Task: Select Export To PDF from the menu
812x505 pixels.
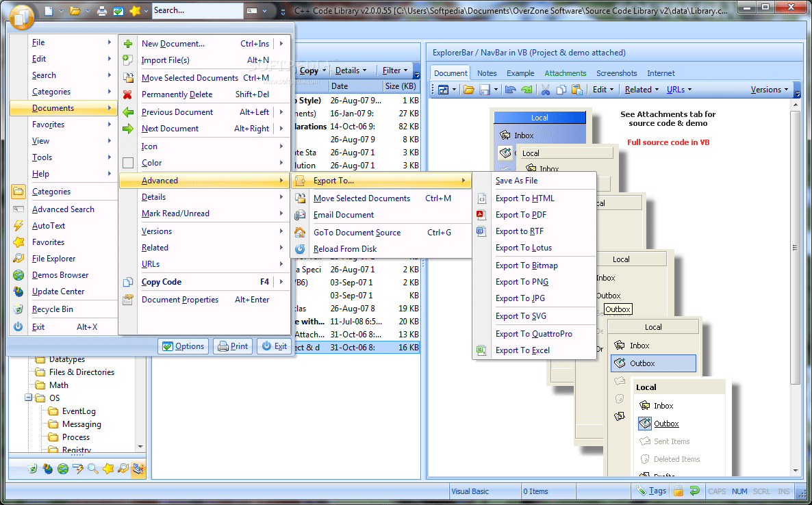Action: point(522,214)
